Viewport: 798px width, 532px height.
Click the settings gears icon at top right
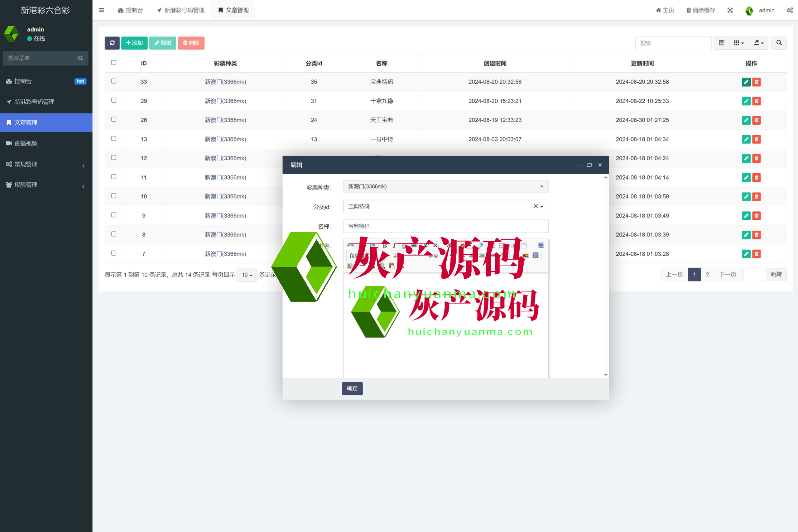[x=790, y=10]
